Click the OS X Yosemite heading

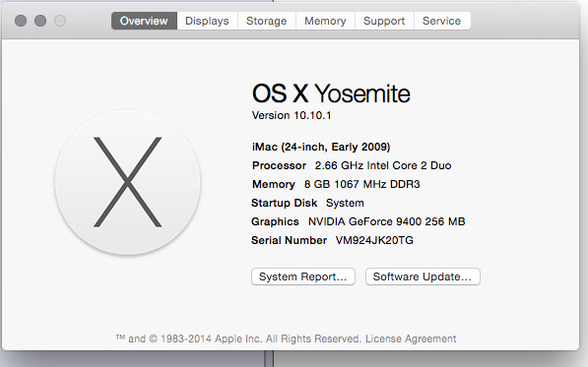(331, 93)
